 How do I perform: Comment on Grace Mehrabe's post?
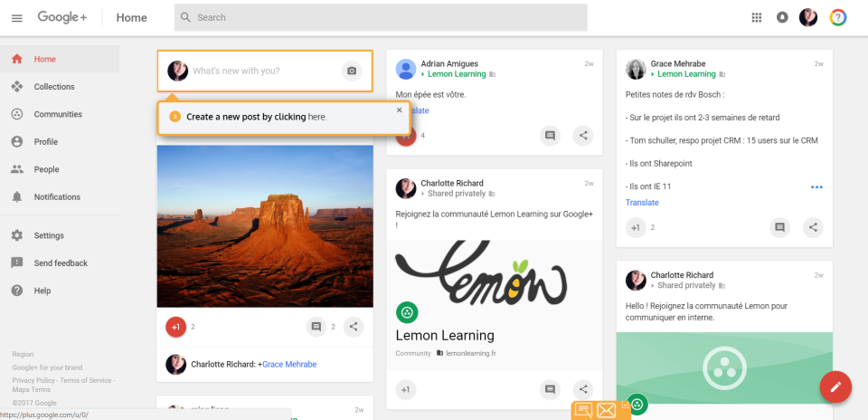(779, 227)
